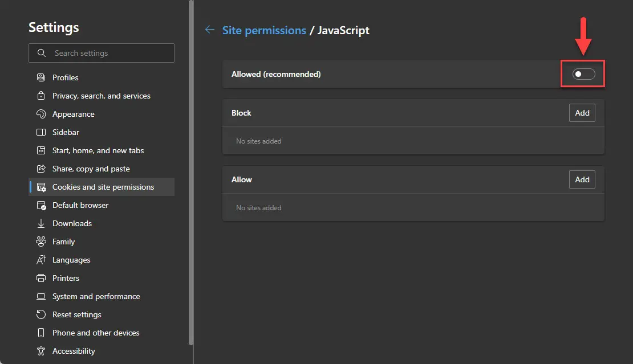Screen dimensions: 633x364
Task: Open Privacy, search, and services
Action: pos(102,96)
